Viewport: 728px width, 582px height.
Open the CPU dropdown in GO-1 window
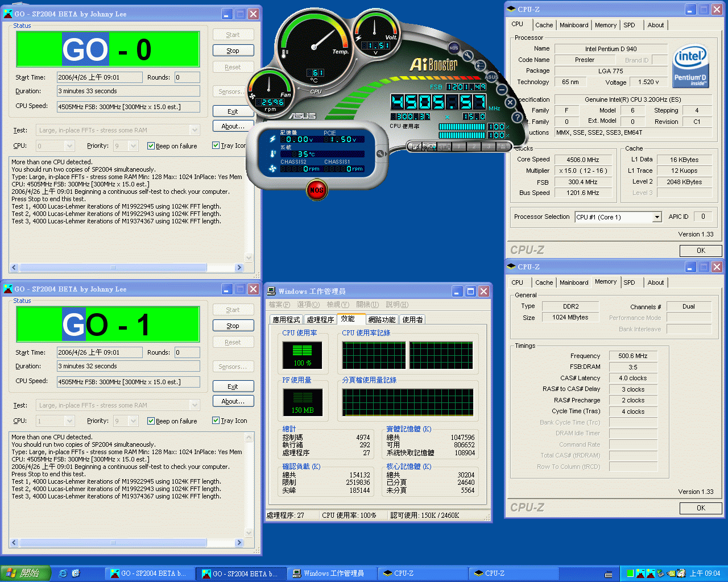click(69, 421)
